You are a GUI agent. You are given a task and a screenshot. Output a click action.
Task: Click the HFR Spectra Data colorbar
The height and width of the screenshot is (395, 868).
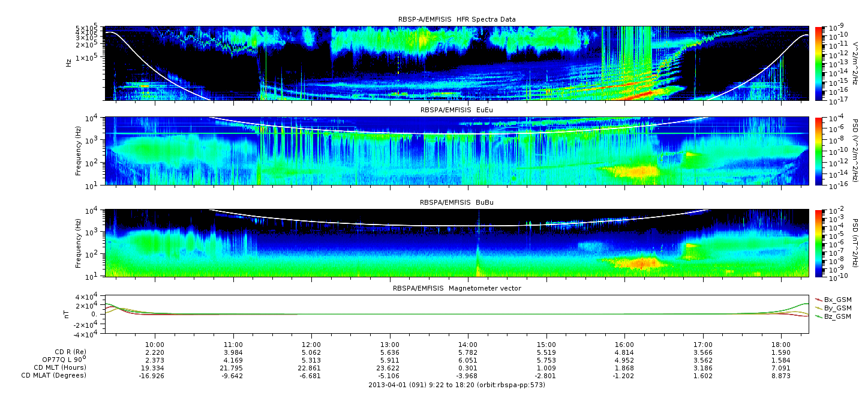819,63
